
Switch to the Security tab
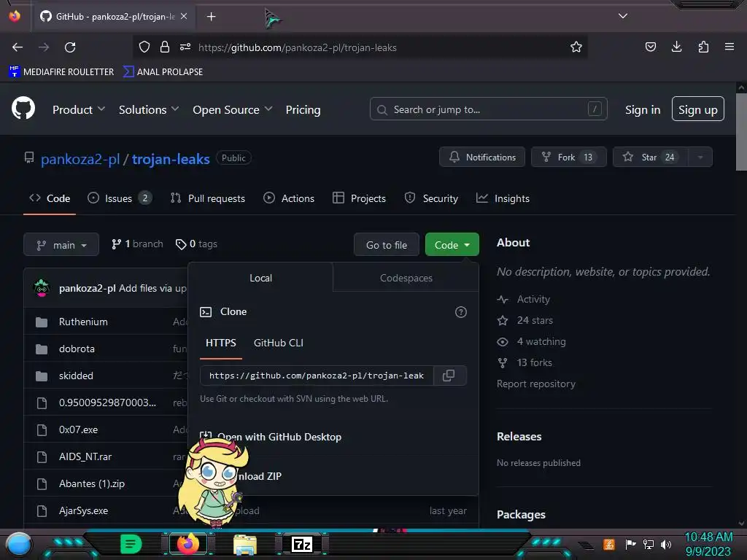click(x=431, y=198)
